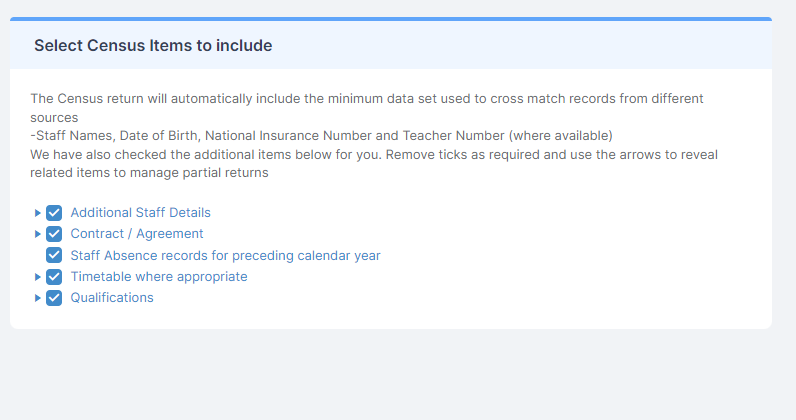This screenshot has width=796, height=420.
Task: Expand the Timetable where appropriate arrow
Action: (x=37, y=277)
